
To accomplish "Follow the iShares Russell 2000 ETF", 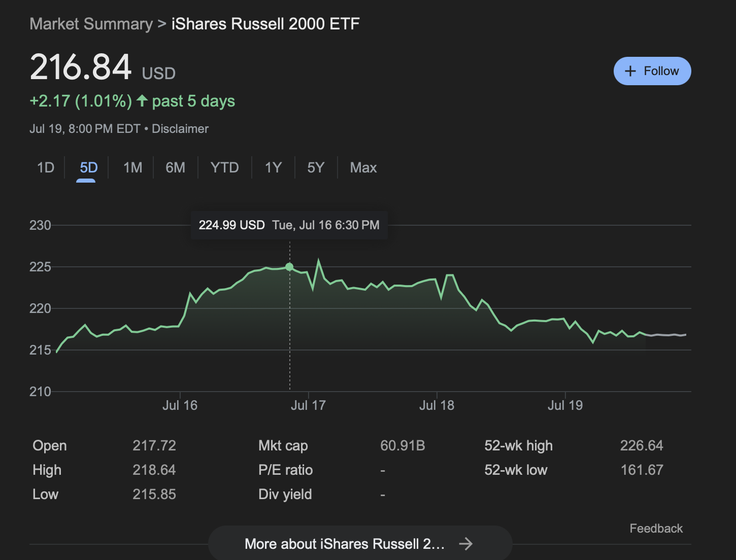I will pyautogui.click(x=652, y=71).
